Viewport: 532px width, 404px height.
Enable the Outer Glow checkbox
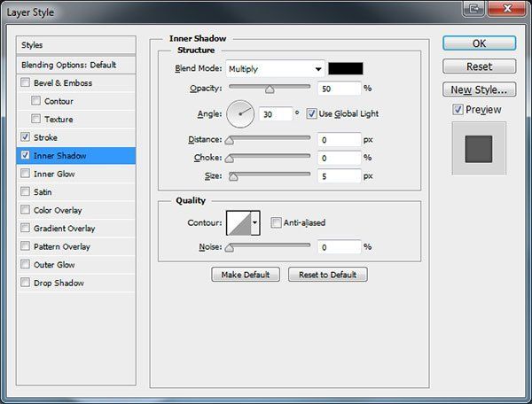pyautogui.click(x=25, y=264)
